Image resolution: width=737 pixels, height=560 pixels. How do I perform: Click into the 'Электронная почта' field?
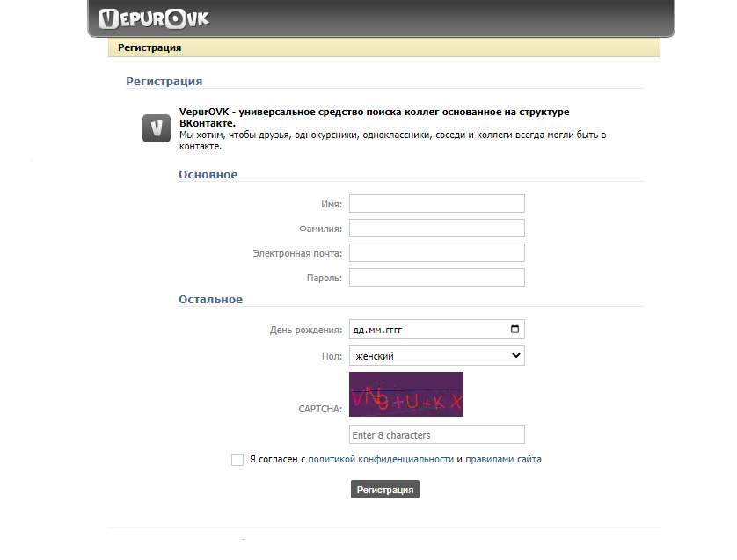[x=436, y=253]
